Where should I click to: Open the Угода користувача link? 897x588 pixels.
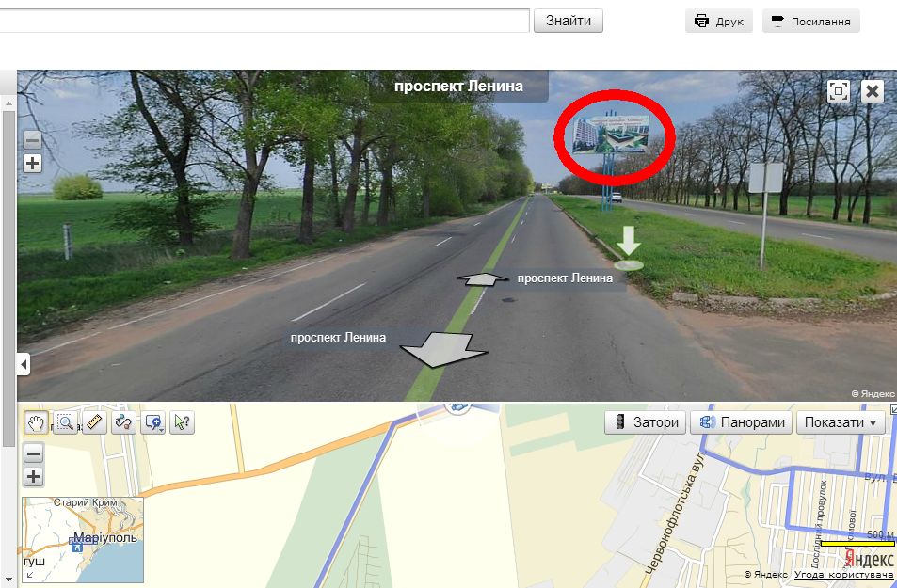pyautogui.click(x=843, y=575)
